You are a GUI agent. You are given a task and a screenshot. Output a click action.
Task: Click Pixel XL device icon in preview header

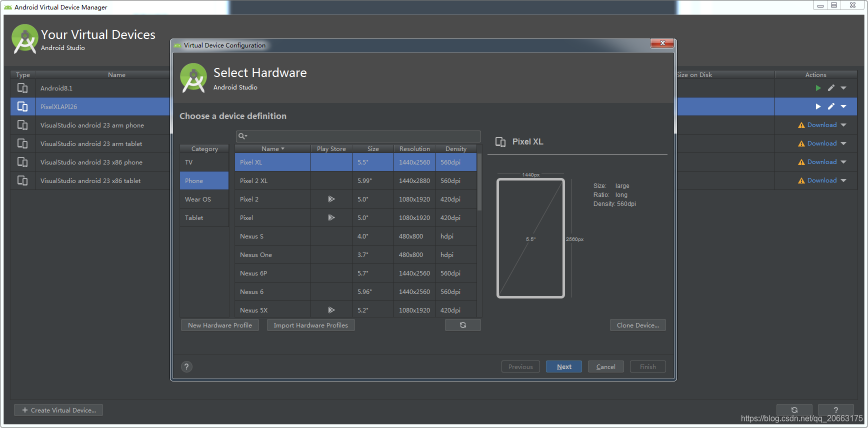pos(500,142)
